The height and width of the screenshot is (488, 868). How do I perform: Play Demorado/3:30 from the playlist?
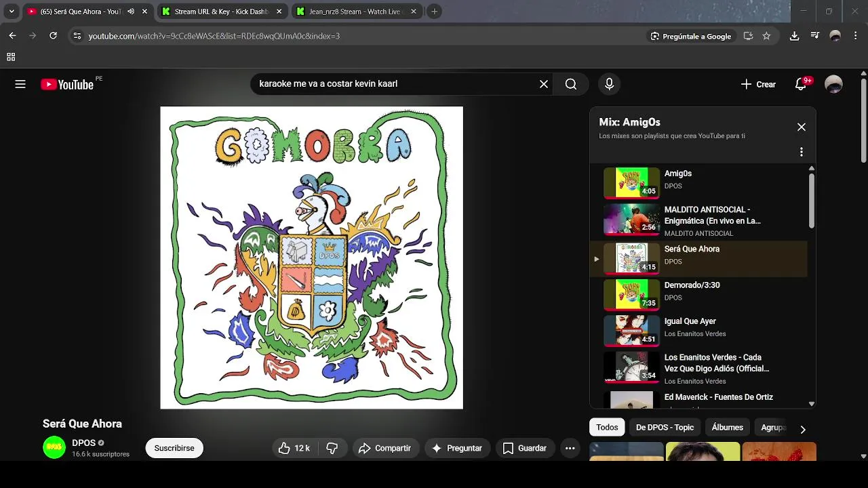coord(698,294)
